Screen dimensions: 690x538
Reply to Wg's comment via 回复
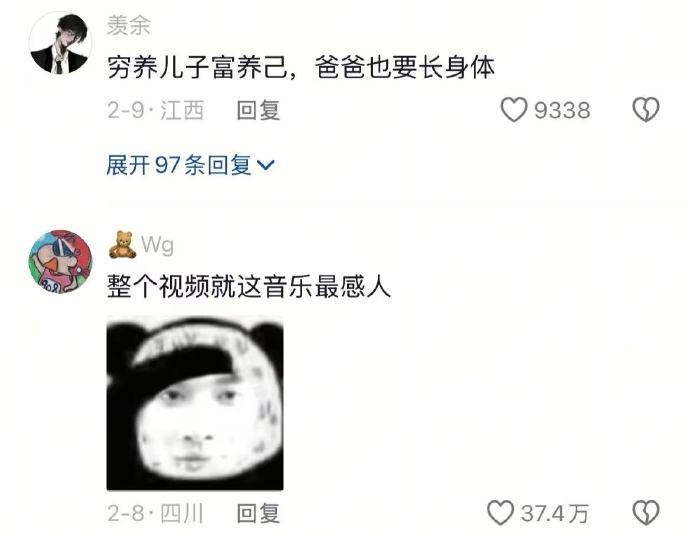pyautogui.click(x=258, y=513)
